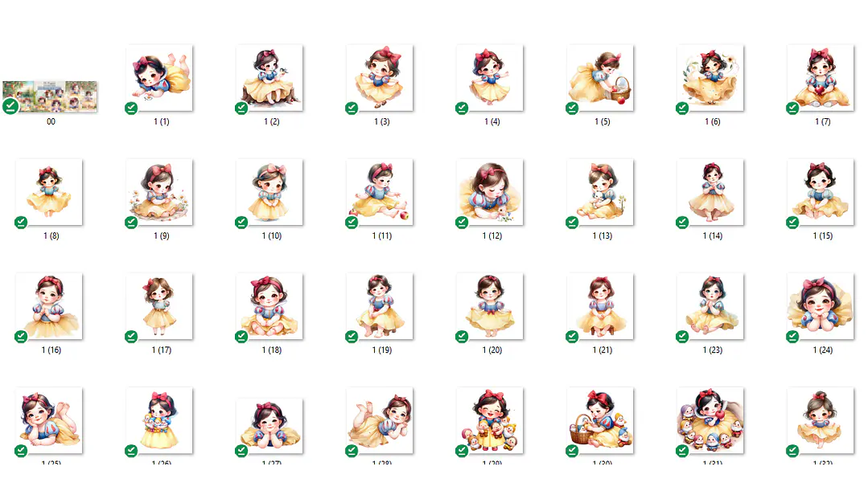Select the wide banner thumbnail named 00
The width and height of the screenshot is (868, 487).
50,96
